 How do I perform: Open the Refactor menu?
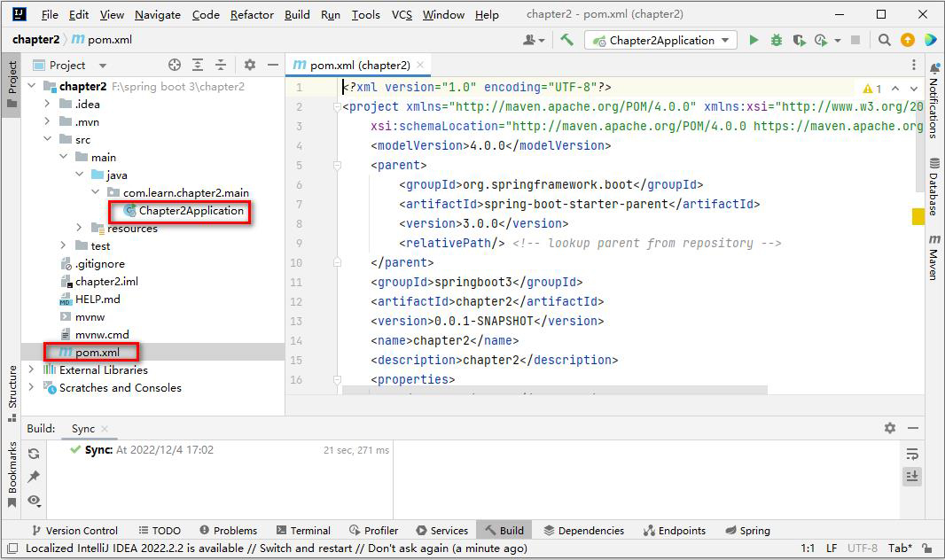[x=252, y=14]
